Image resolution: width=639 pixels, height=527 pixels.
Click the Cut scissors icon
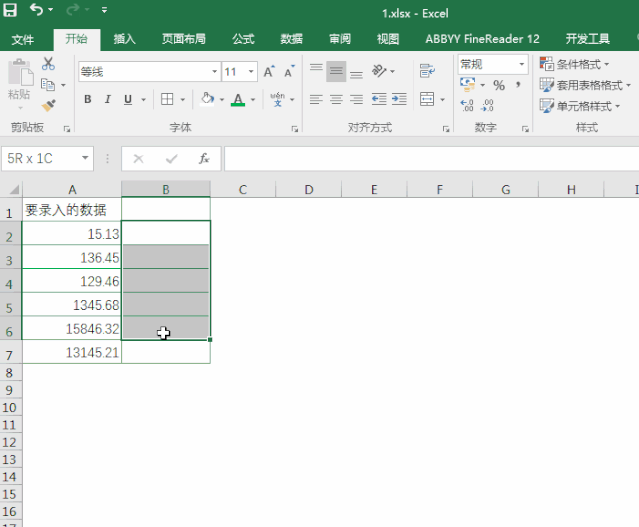click(49, 64)
